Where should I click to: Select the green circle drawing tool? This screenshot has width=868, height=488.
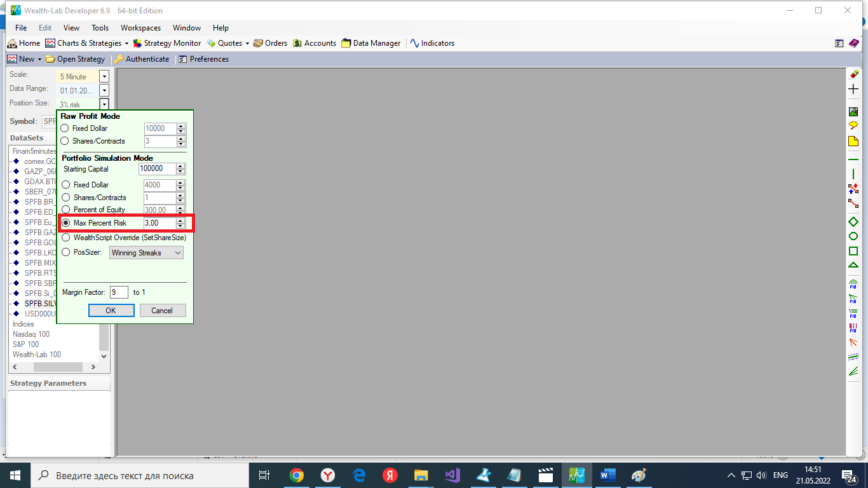pyautogui.click(x=853, y=236)
